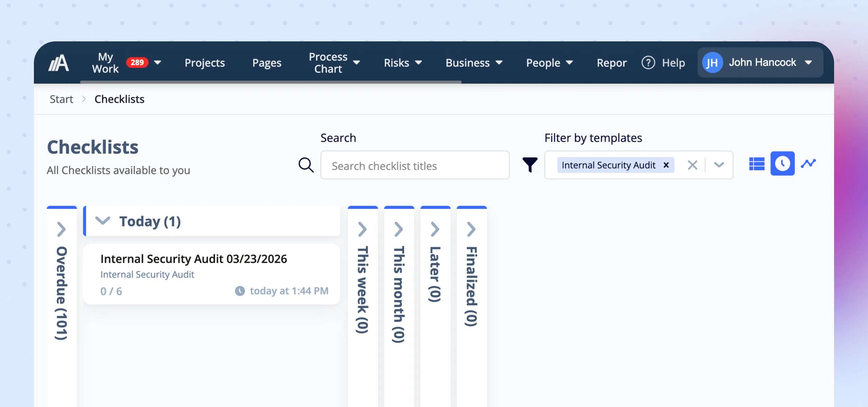Screen dimensions: 868x407
Task: Open the template filter dropdown chevron
Action: [719, 165]
